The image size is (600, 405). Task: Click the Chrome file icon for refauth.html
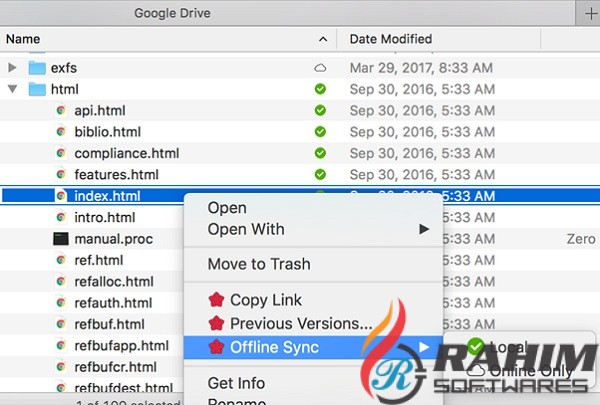61,303
